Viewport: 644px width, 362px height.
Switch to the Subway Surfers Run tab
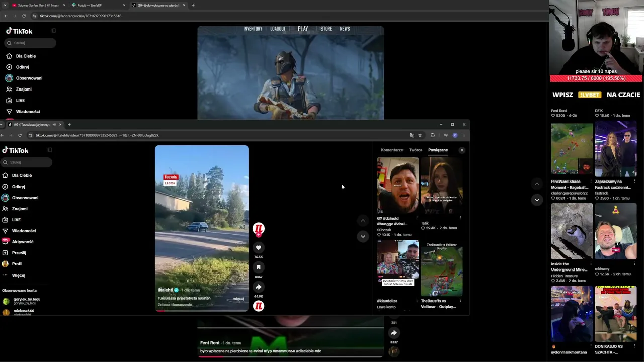[38, 5]
